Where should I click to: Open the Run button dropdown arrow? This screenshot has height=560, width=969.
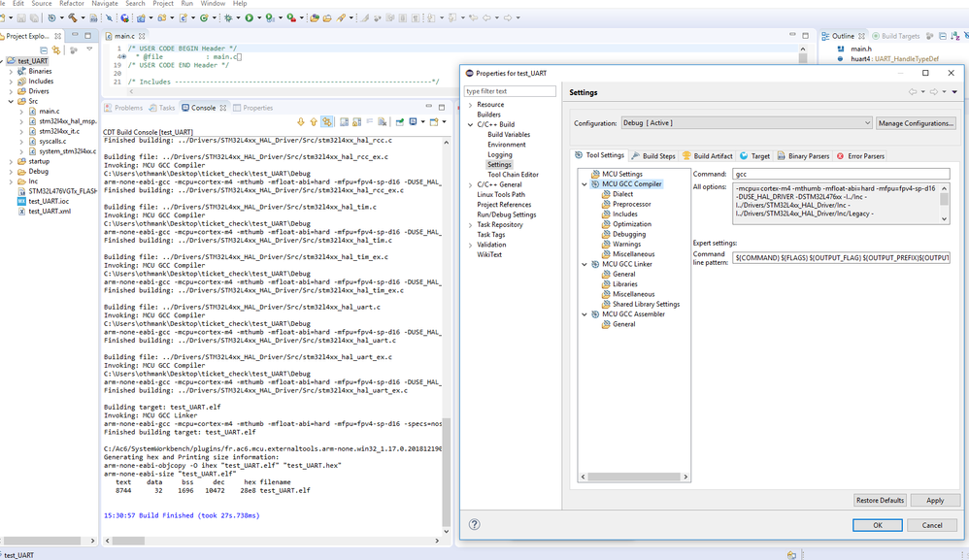259,17
